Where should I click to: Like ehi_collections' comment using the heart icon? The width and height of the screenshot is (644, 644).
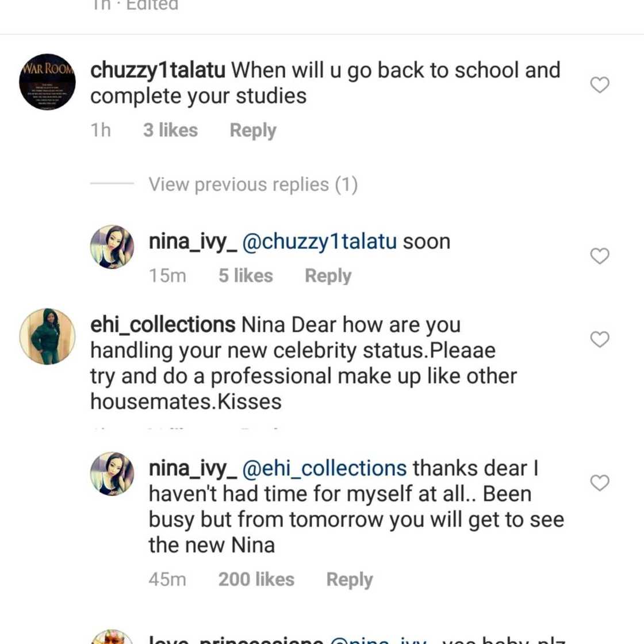(x=600, y=339)
